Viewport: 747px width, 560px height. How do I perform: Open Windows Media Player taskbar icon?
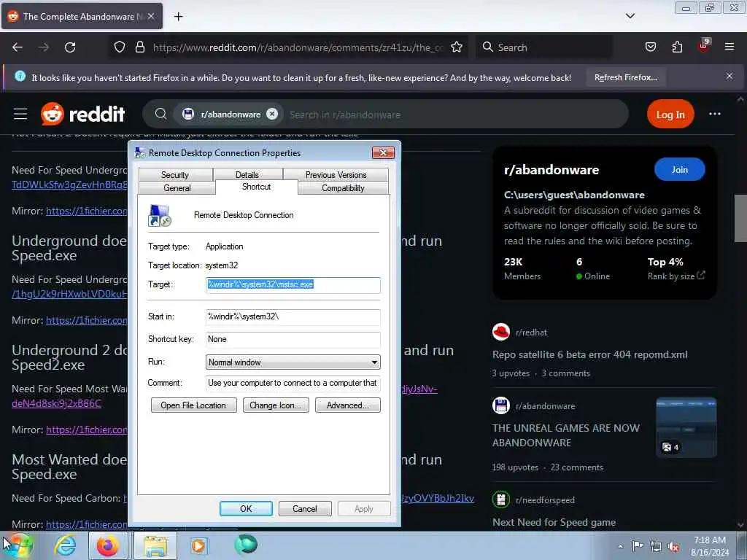point(198,545)
